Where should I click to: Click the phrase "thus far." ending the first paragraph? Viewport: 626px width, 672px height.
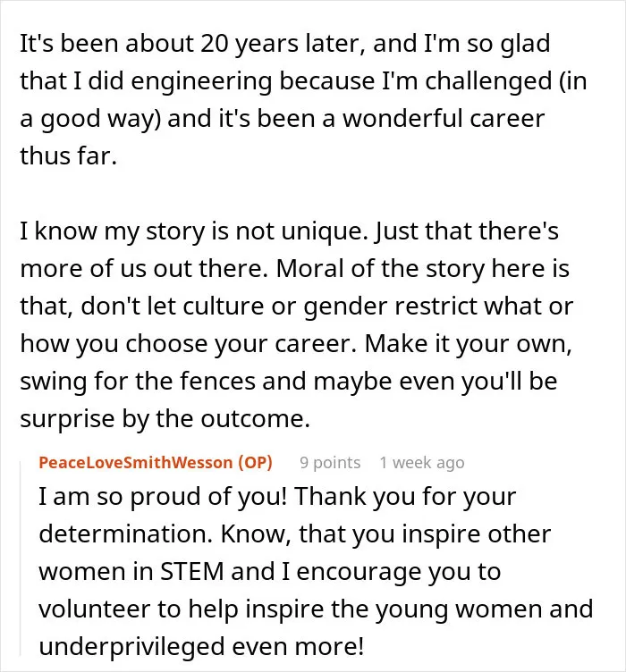pyautogui.click(x=68, y=155)
